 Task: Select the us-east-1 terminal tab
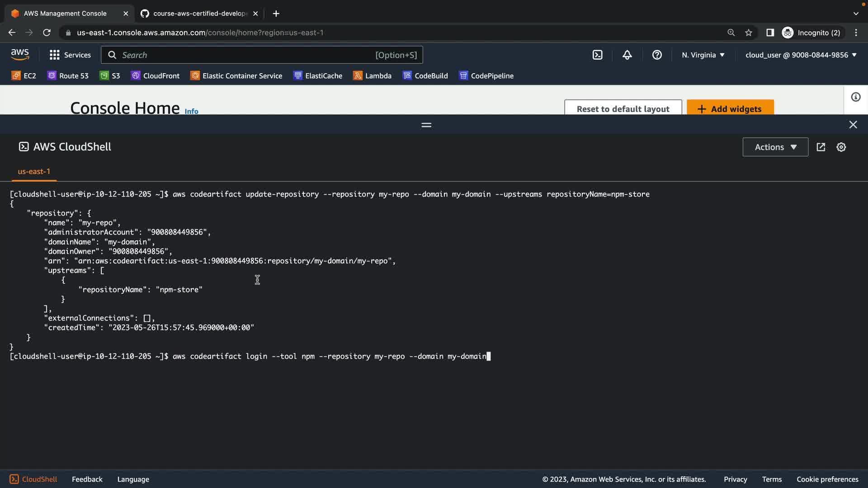tap(34, 171)
